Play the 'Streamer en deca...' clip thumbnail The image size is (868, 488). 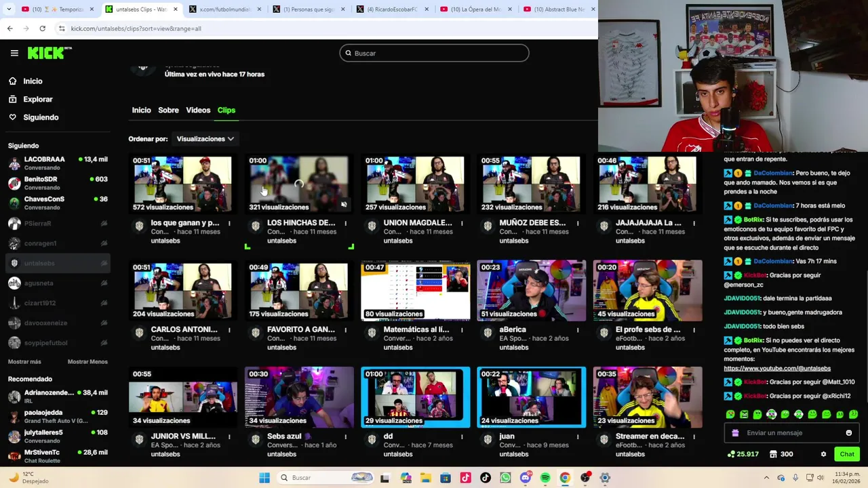point(648,398)
